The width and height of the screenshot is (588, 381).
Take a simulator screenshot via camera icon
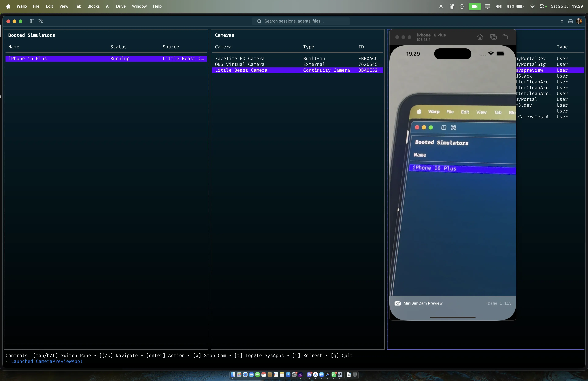pos(493,37)
